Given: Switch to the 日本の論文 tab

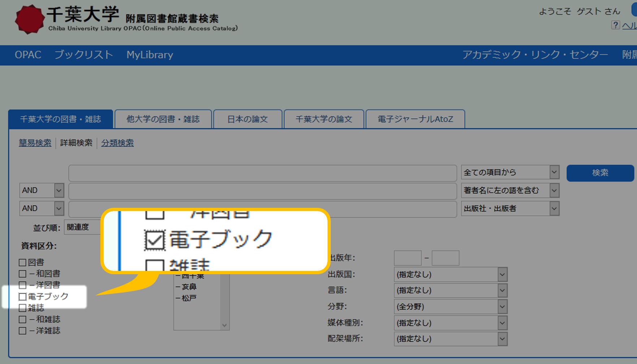Looking at the screenshot, I should [x=247, y=119].
